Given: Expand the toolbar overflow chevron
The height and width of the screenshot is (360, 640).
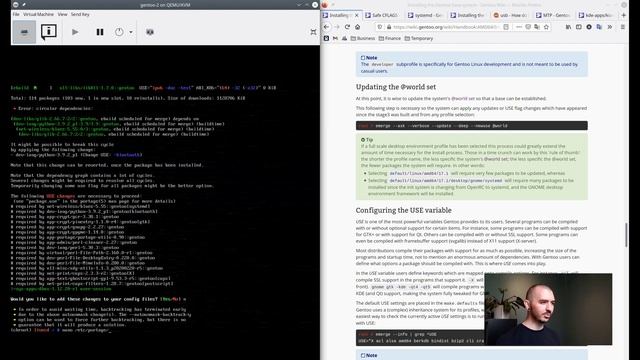Looking at the screenshot, I should pos(610,27).
